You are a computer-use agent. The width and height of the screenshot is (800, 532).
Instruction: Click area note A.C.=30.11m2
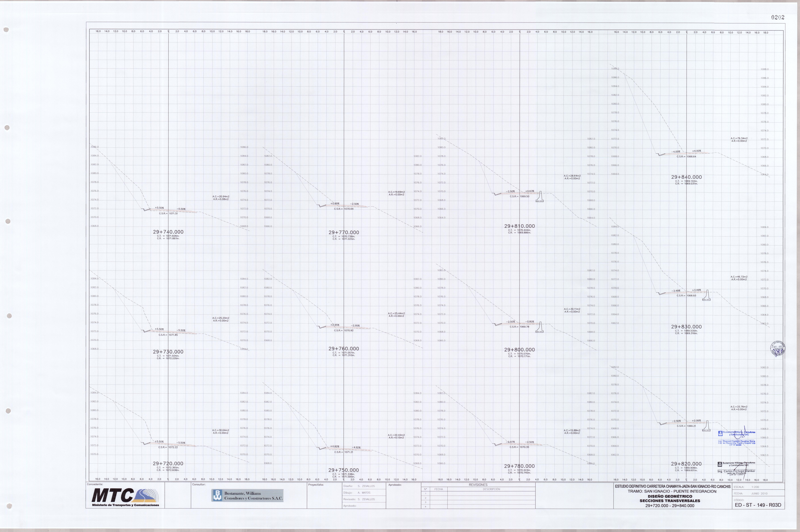click(572, 309)
